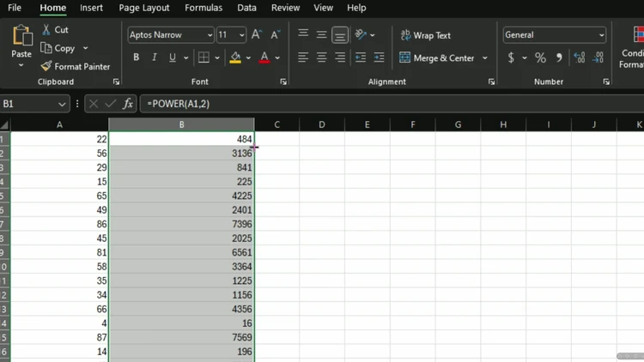644x362 pixels.
Task: Select cell B5 with value 4225
Action: pos(181,196)
